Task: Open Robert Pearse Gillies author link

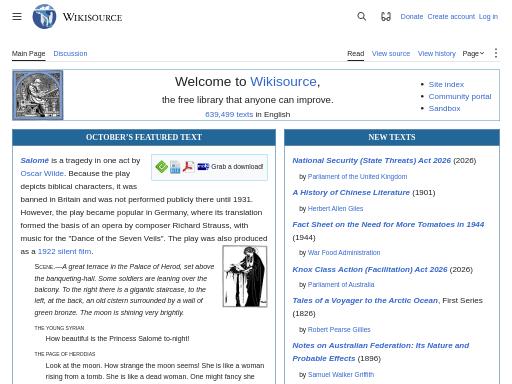Action: point(339,330)
